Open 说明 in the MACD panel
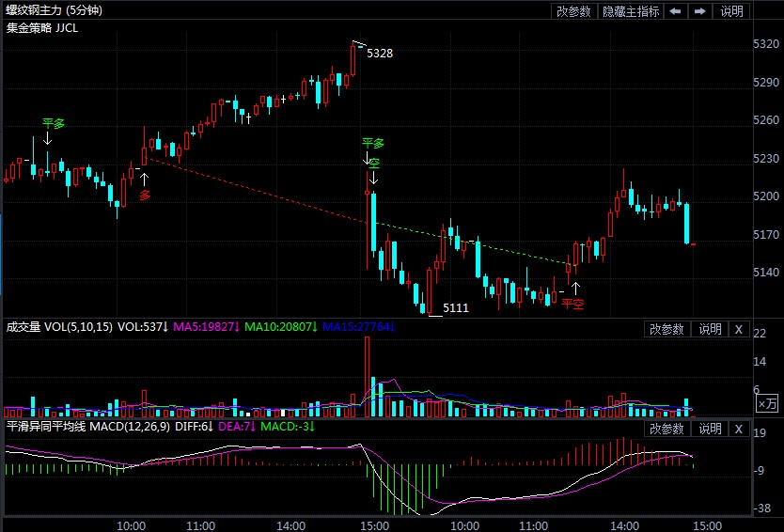The height and width of the screenshot is (532, 784). (710, 429)
